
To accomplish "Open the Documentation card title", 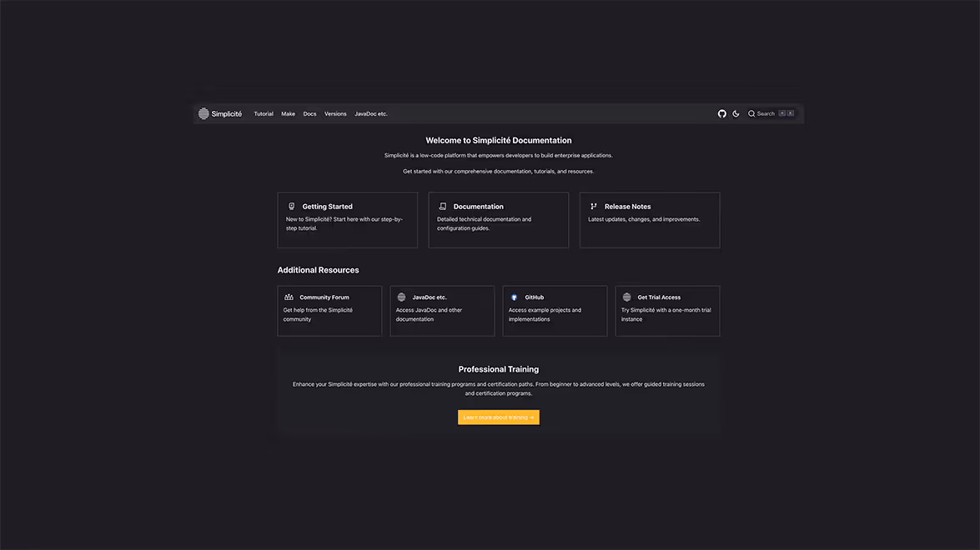I will (479, 207).
